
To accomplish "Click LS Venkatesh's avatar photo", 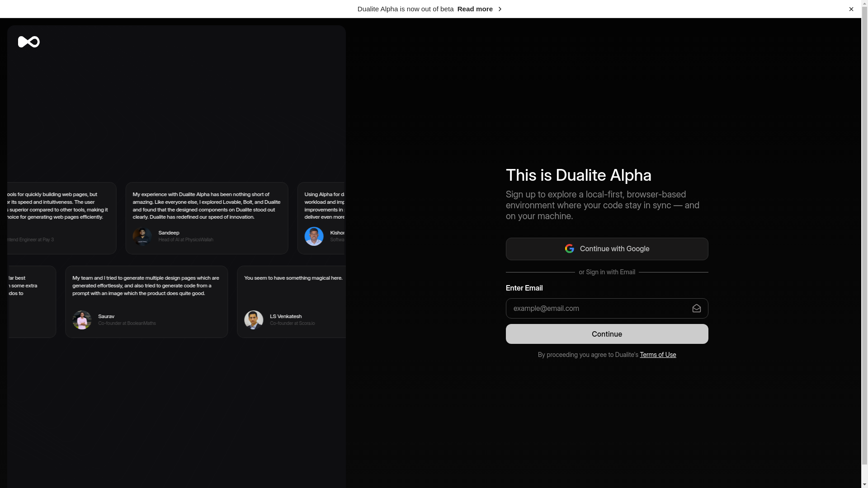I will pos(254,320).
